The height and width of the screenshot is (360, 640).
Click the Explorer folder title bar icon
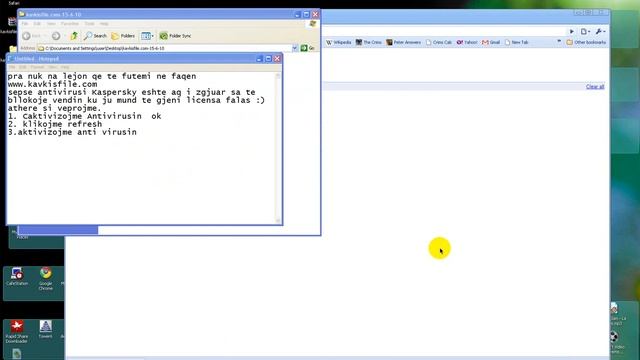point(22,14)
